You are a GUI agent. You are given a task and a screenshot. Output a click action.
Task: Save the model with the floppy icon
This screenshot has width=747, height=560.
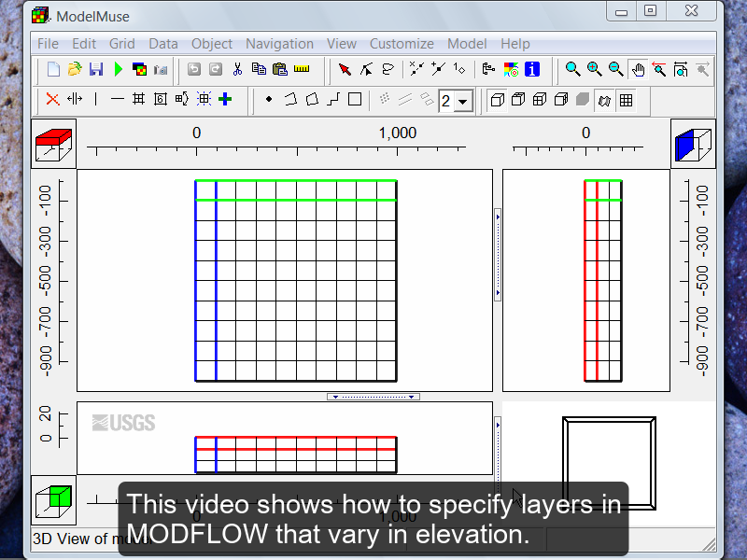(x=96, y=69)
